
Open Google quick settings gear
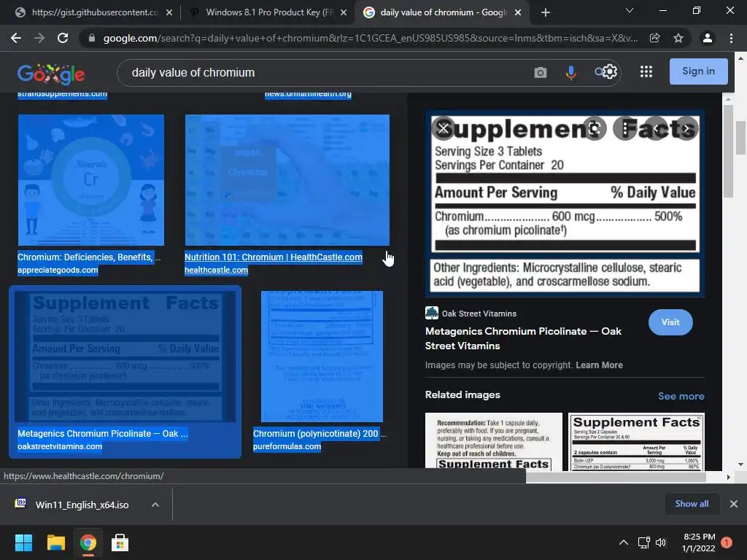tap(610, 71)
